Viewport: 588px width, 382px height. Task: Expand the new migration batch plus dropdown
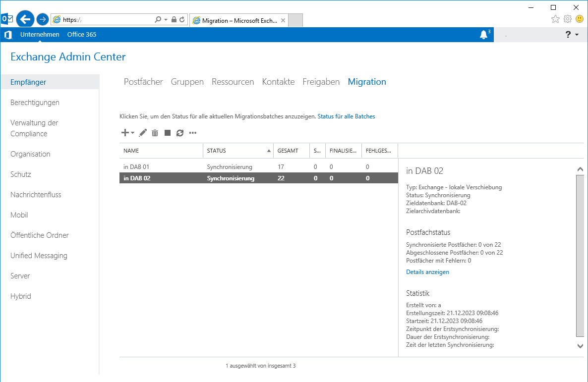click(127, 133)
